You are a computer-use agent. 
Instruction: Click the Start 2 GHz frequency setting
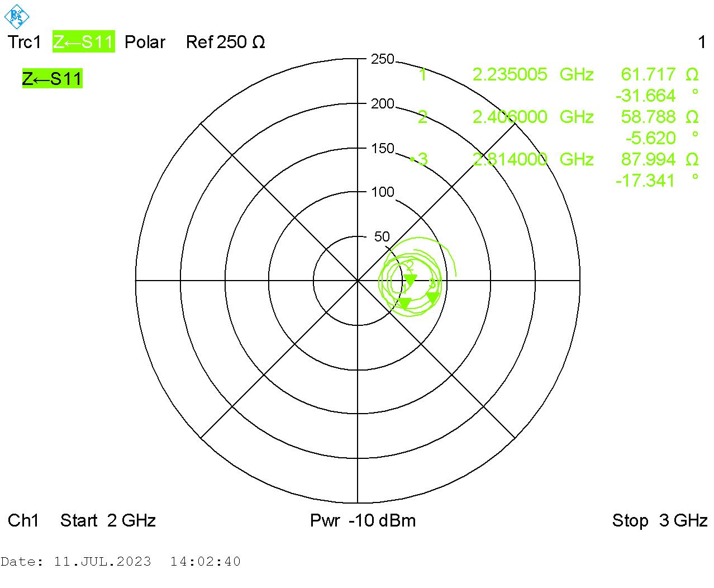tap(108, 520)
